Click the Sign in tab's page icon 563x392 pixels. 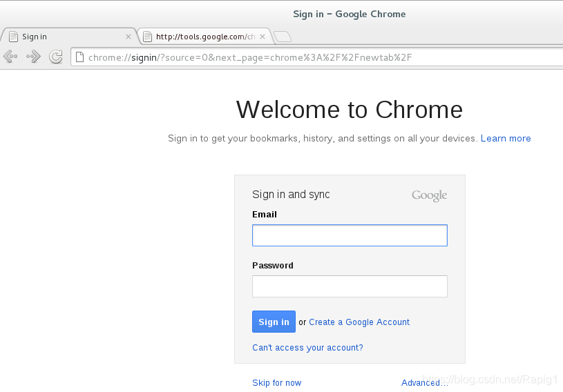pos(13,37)
